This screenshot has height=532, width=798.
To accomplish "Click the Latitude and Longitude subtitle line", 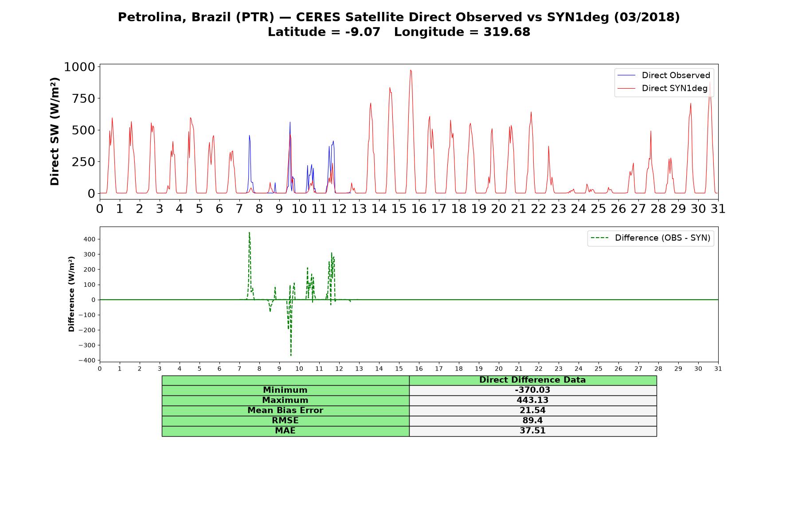I will tap(399, 32).
